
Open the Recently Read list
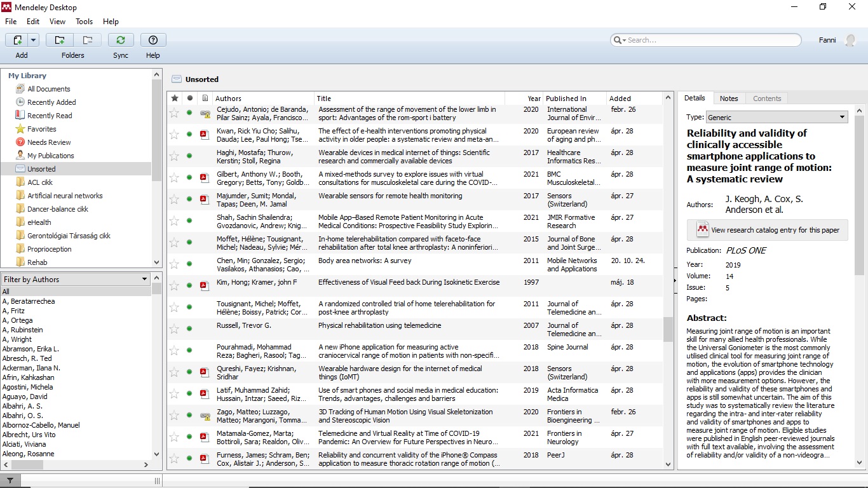[50, 116]
